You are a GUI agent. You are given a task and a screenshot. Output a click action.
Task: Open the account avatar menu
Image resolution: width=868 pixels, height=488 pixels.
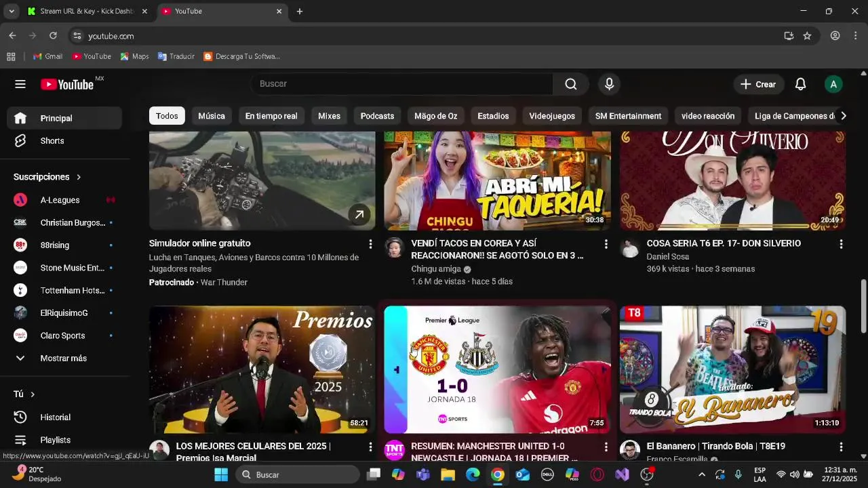[833, 84]
